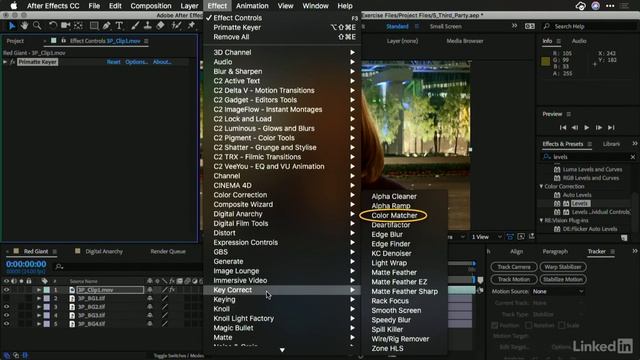Select the Hand tool

pyautogui.click(x=24, y=26)
